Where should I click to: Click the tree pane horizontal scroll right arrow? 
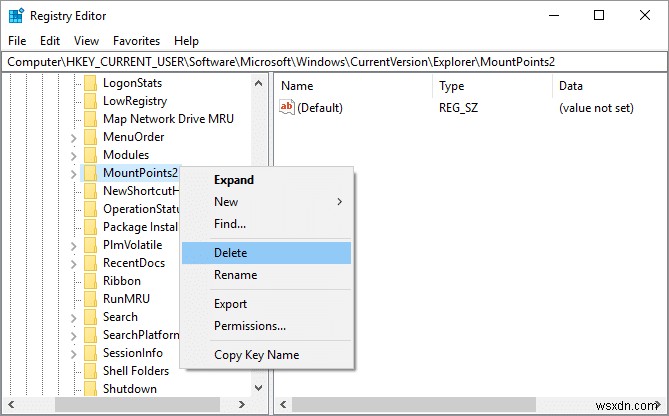click(241, 404)
